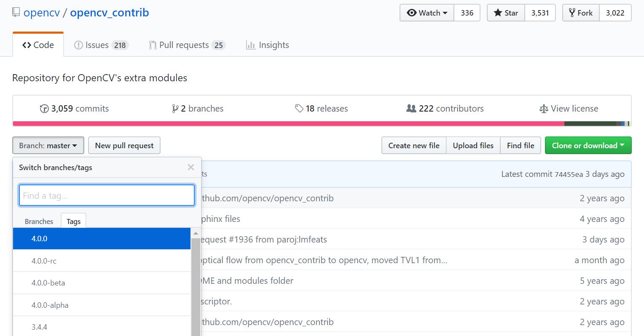
Task: Click the branches git-branch icon
Action: tap(175, 109)
